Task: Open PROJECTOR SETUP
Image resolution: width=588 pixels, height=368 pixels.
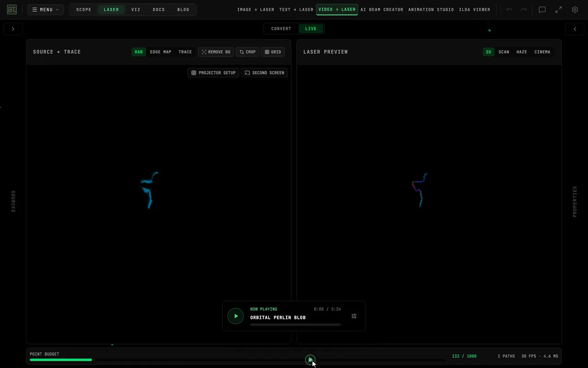Action: pos(214,73)
